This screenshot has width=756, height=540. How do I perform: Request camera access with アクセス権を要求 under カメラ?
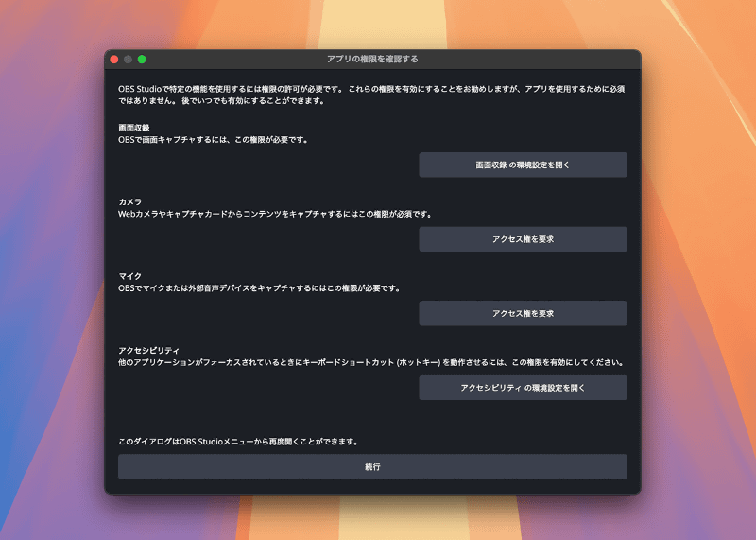[x=523, y=239]
